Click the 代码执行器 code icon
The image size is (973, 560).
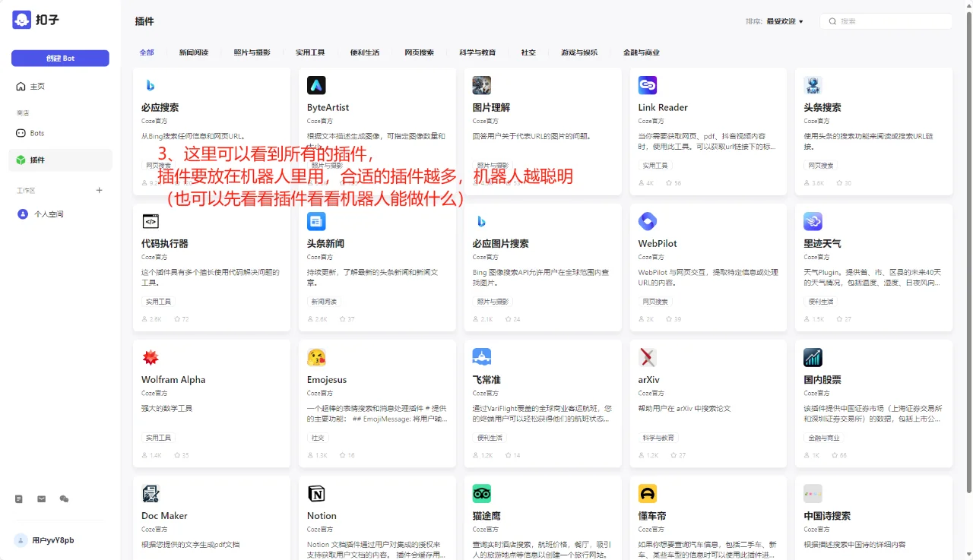[x=151, y=221]
